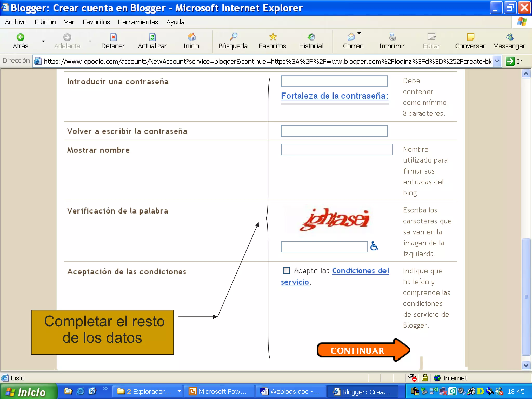Click the padlock security icon in status bar
Screen dimensions: 532x399
tap(425, 377)
